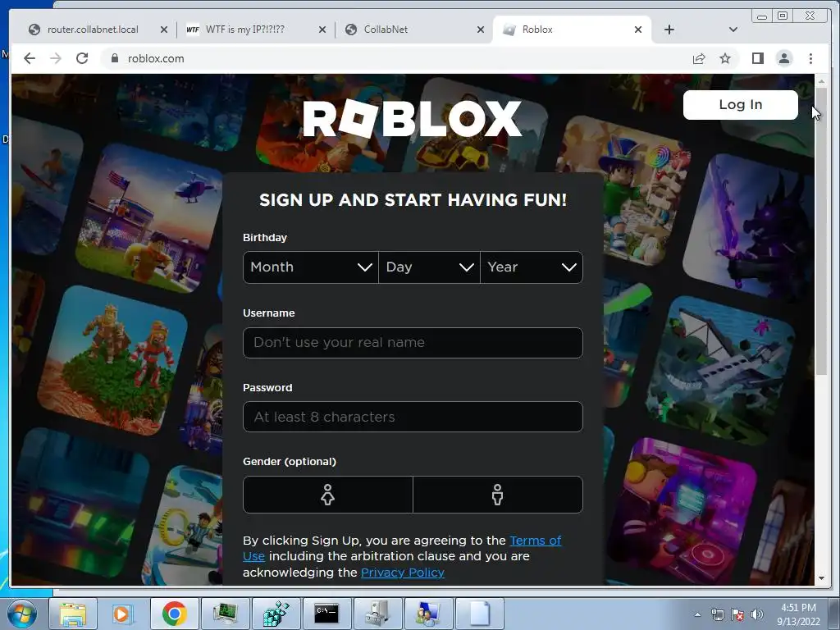
Task: Show hidden system tray icons
Action: [x=697, y=614]
